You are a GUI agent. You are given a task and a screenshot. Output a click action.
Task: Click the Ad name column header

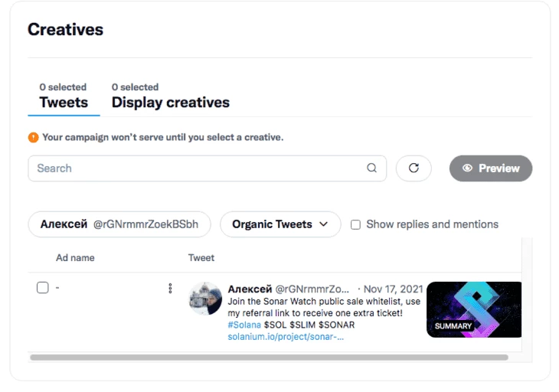75,258
